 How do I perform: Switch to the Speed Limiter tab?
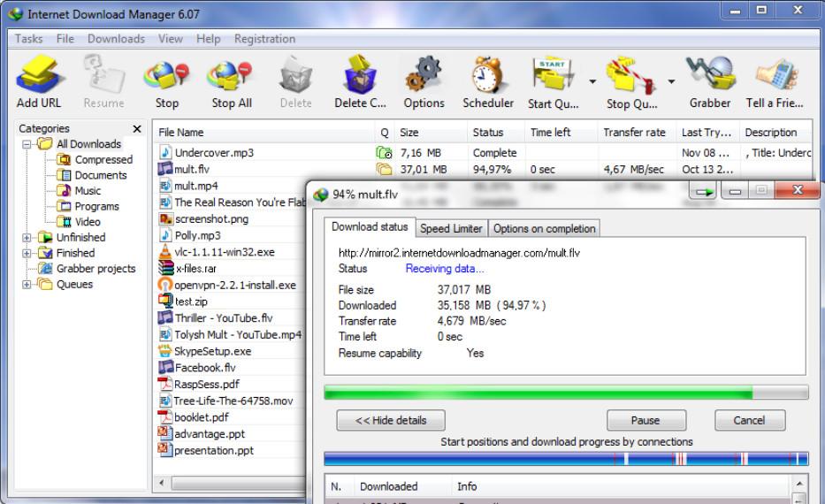451,228
